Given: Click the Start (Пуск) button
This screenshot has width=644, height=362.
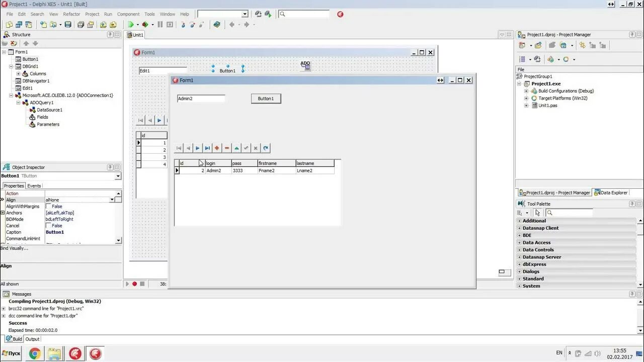Looking at the screenshot, I should click(x=11, y=353).
